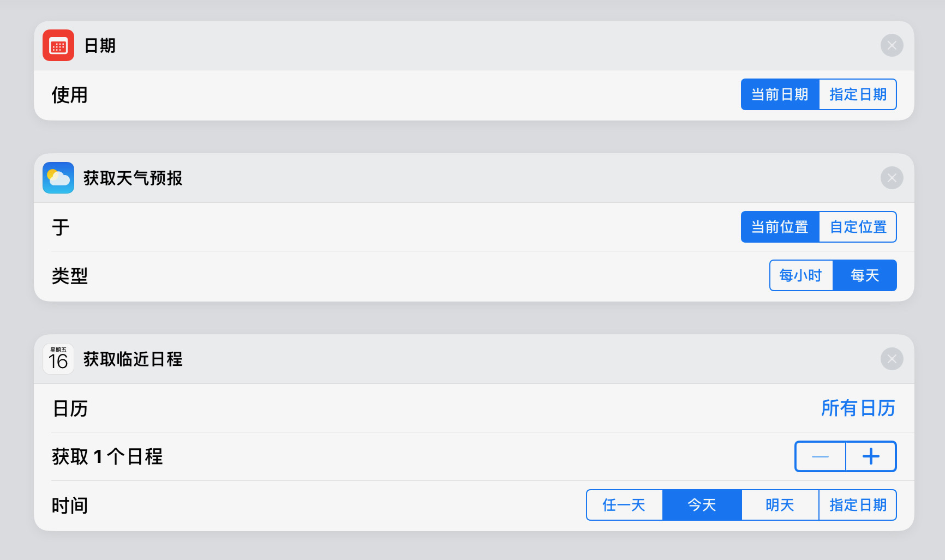Select 任一天 for event time
945x560 pixels.
pos(624,505)
